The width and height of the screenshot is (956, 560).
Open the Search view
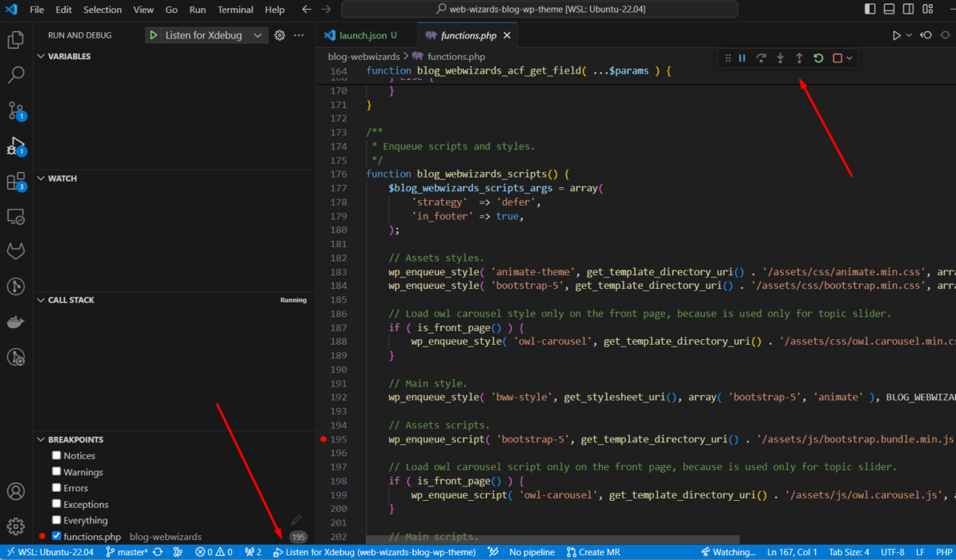click(x=16, y=75)
